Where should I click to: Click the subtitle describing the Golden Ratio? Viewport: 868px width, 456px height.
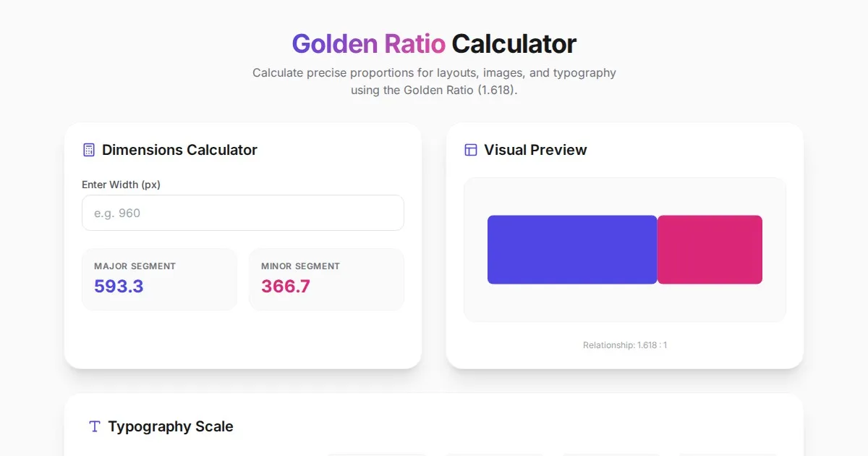[434, 82]
